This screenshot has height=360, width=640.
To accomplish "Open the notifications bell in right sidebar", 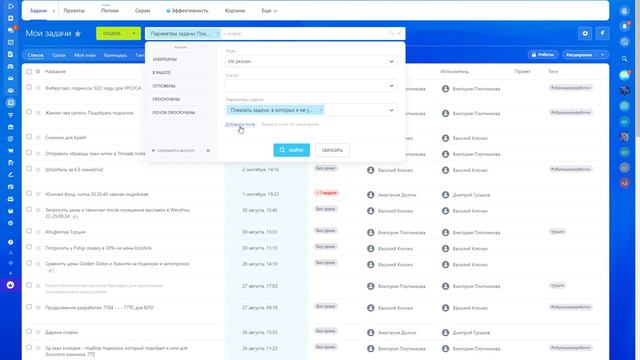I will (x=624, y=26).
